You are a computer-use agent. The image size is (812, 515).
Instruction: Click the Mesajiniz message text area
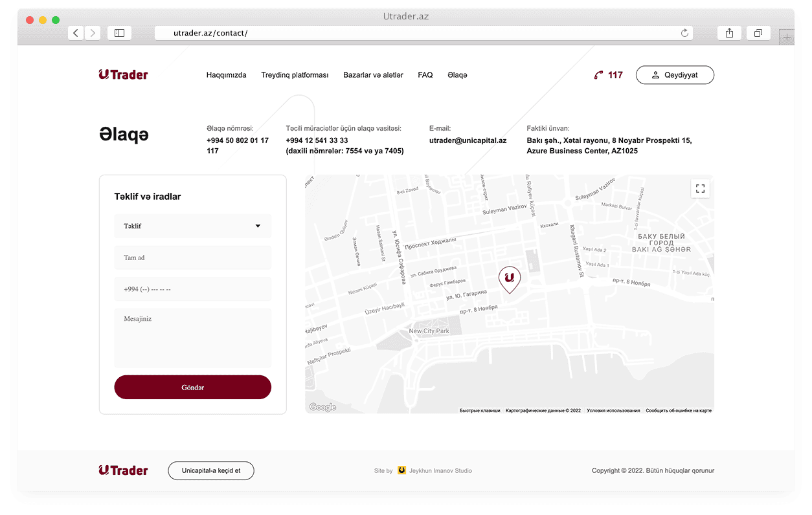coord(192,336)
